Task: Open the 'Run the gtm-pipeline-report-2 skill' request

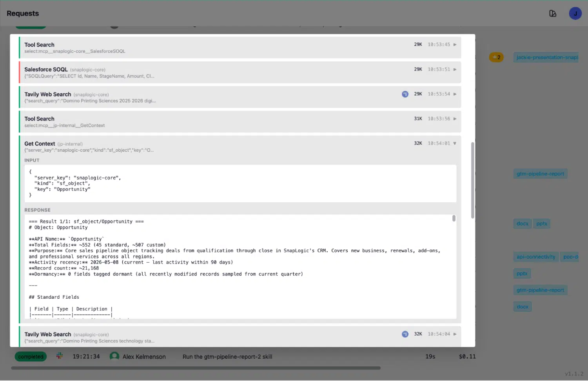Action: (227, 357)
